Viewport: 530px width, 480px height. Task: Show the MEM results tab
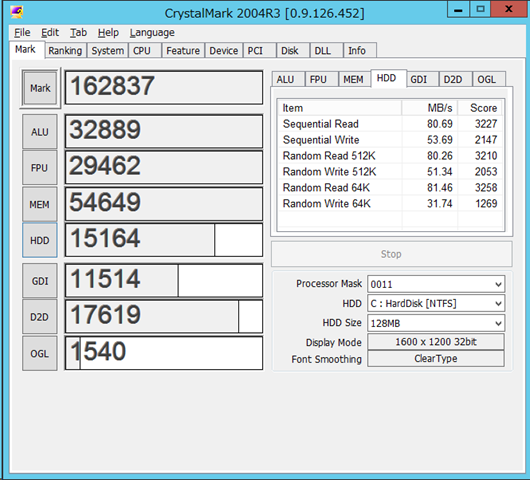[x=353, y=79]
